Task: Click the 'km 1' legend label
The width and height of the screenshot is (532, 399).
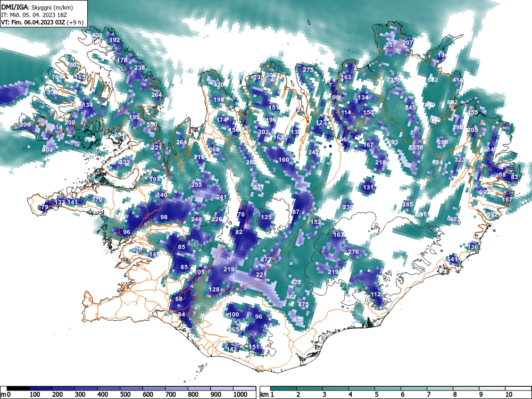Action: pyautogui.click(x=267, y=395)
